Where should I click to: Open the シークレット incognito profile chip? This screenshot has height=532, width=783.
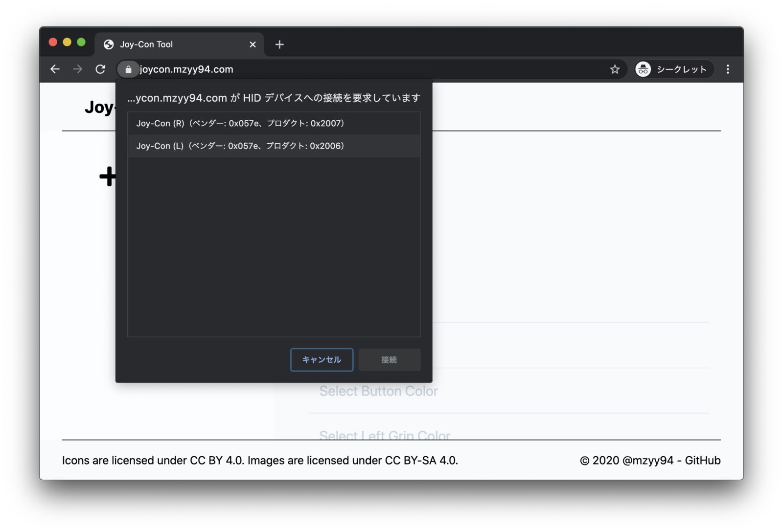[673, 69]
